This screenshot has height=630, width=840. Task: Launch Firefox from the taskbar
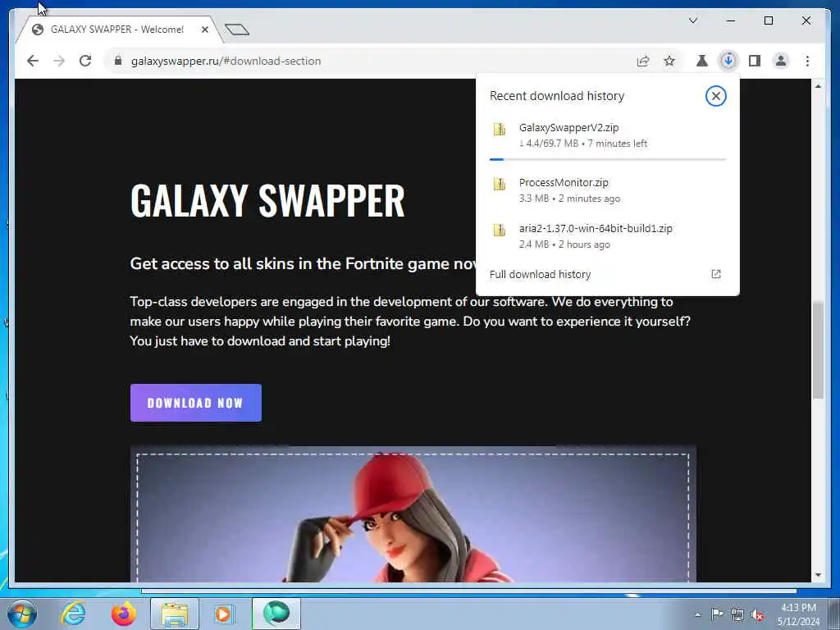[x=124, y=614]
